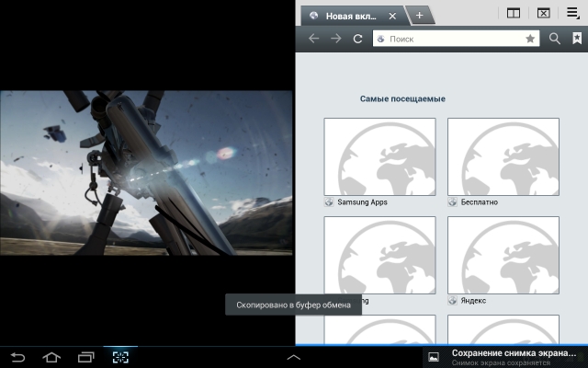The image size is (588, 368).
Task: Open the browser menu icon
Action: pyautogui.click(x=572, y=13)
